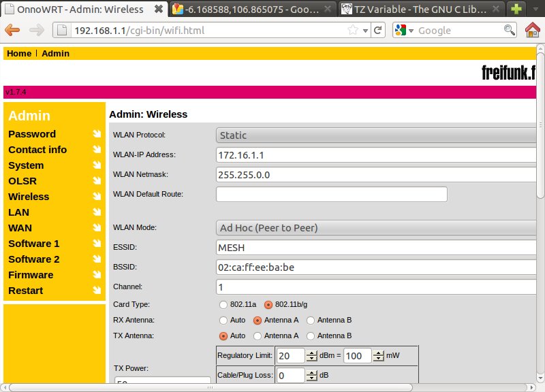Click the home icon in toolbar
The width and height of the screenshot is (545, 392).
pyautogui.click(x=533, y=31)
